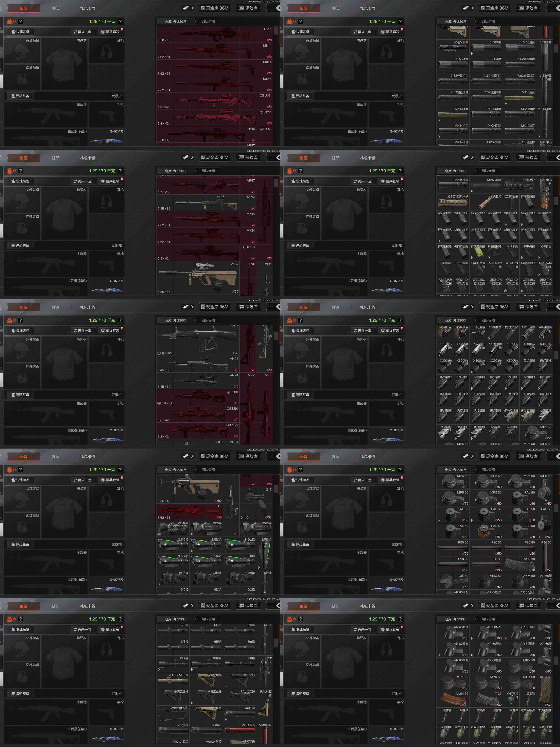Select the orange AN94 30 magazine
The width and height of the screenshot is (560, 747).
tap(453, 699)
